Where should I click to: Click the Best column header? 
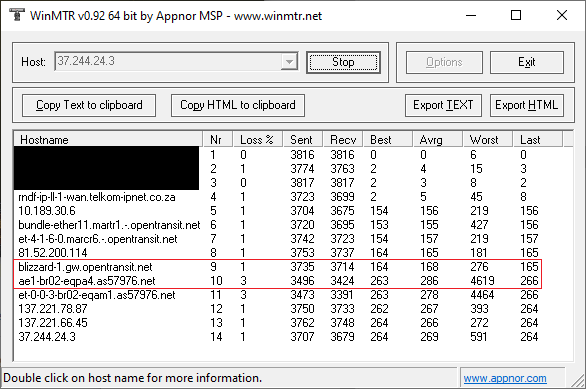pyautogui.click(x=388, y=140)
